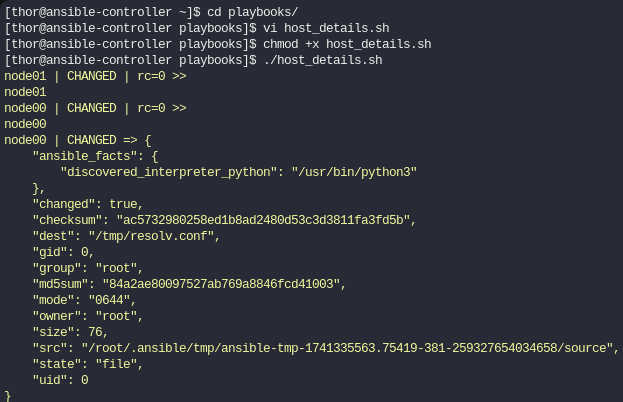Click the ansible-tmp source path
The height and width of the screenshot is (402, 623).
(x=347, y=348)
